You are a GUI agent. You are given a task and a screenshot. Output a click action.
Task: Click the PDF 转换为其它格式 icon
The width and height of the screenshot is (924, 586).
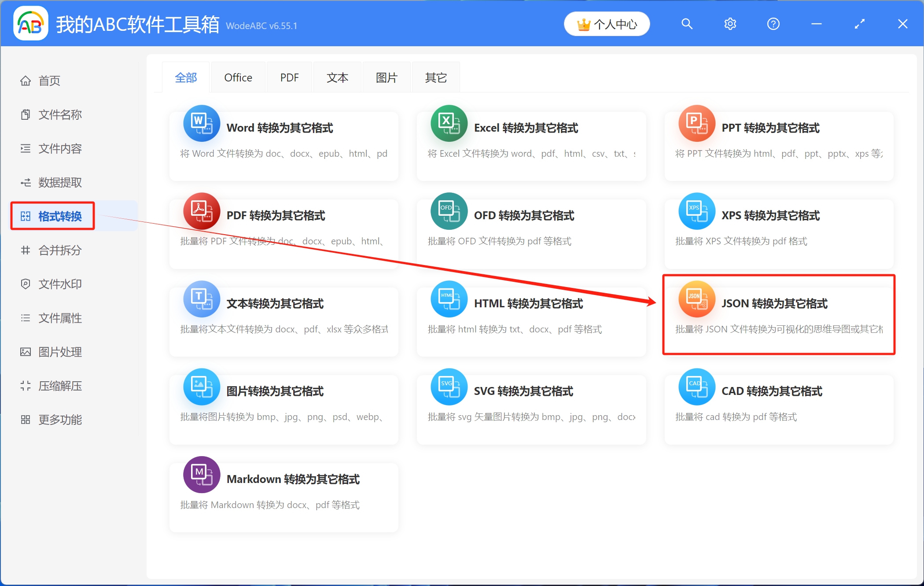coord(201,211)
